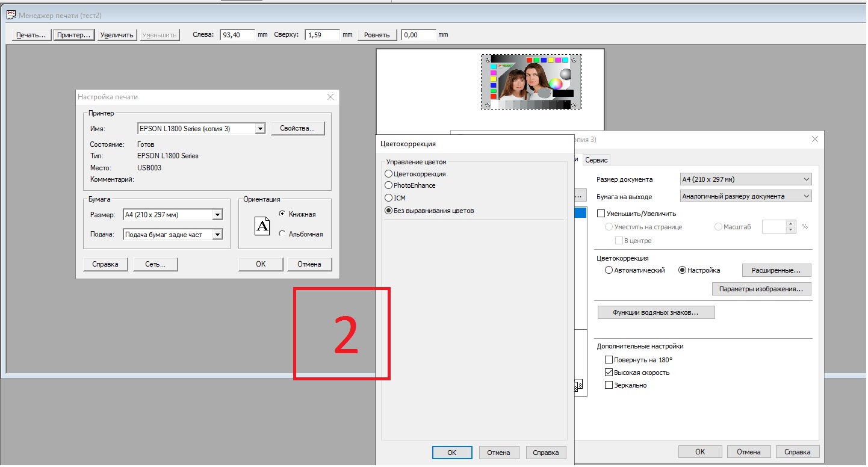The height and width of the screenshot is (467, 868).
Task: Enable the Уменьшить/Увеличить checkbox
Action: coord(601,214)
